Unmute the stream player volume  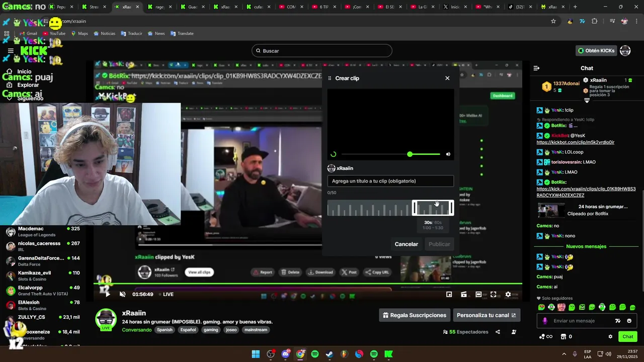tap(122, 294)
